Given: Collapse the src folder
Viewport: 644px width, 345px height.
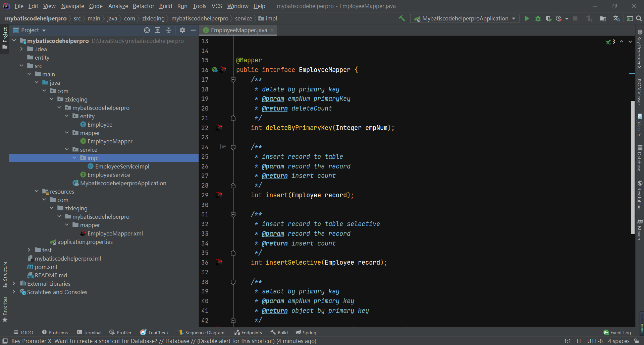Looking at the screenshot, I should point(21,66).
